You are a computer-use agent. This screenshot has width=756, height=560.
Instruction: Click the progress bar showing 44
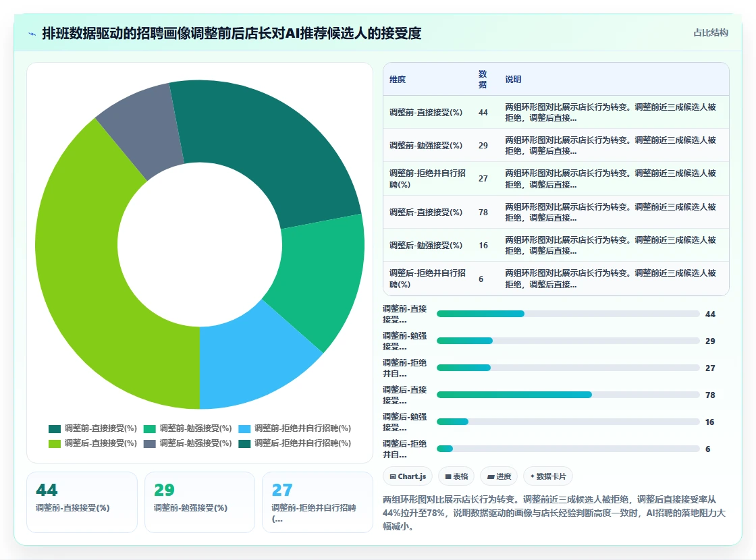coord(568,314)
